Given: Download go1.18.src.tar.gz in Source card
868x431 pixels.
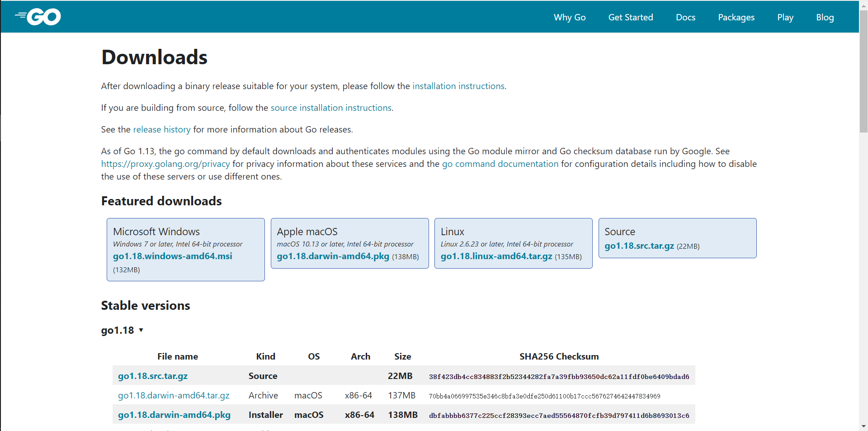Looking at the screenshot, I should [639, 246].
